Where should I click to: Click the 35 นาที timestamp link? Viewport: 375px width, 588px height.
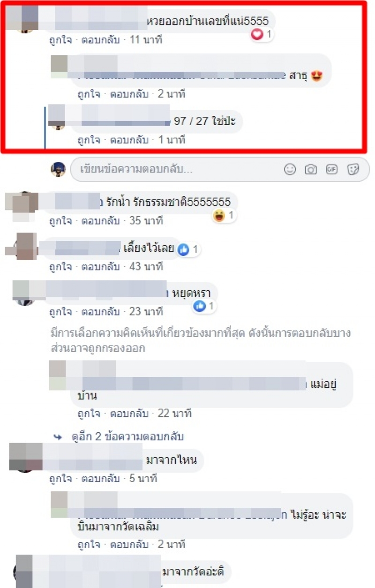coord(146,219)
